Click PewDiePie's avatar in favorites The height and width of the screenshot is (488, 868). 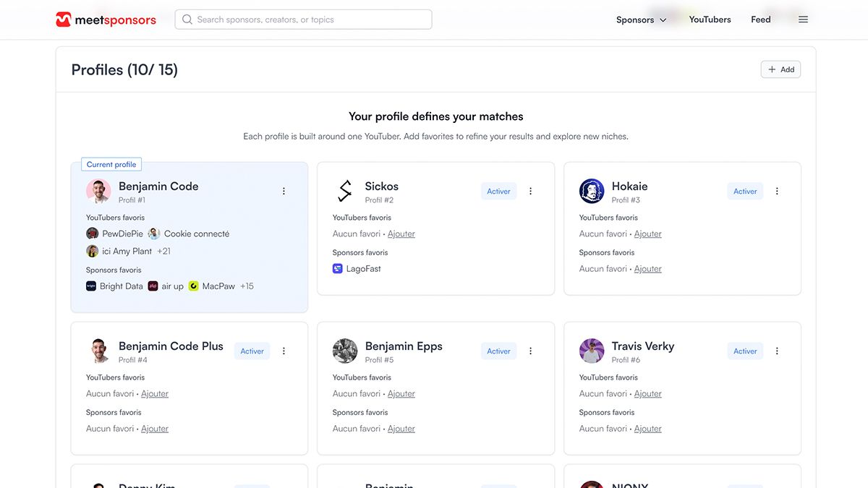click(93, 234)
